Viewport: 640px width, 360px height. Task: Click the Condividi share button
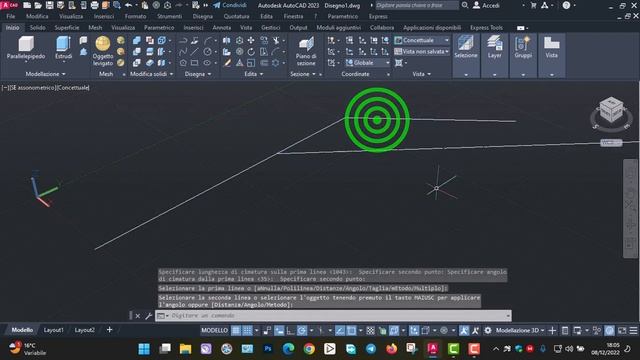coord(230,5)
